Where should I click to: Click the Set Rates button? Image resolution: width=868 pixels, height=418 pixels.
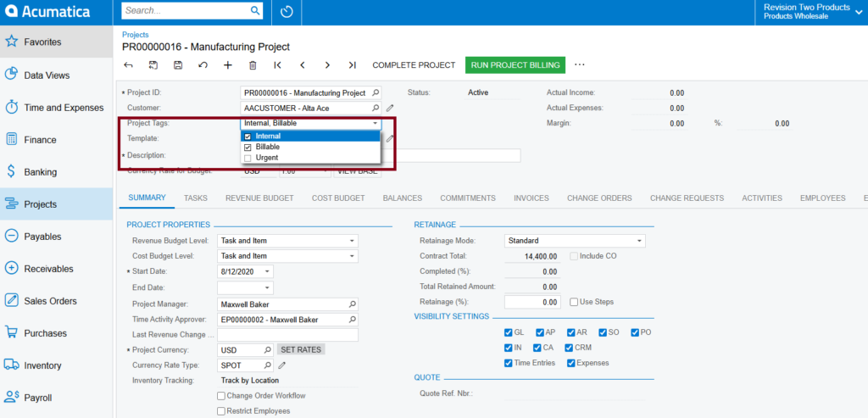(301, 350)
